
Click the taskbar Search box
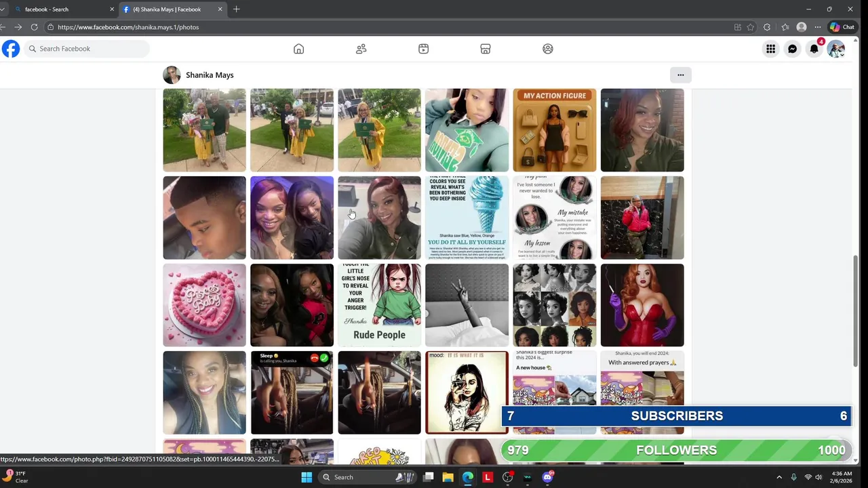[x=366, y=477]
